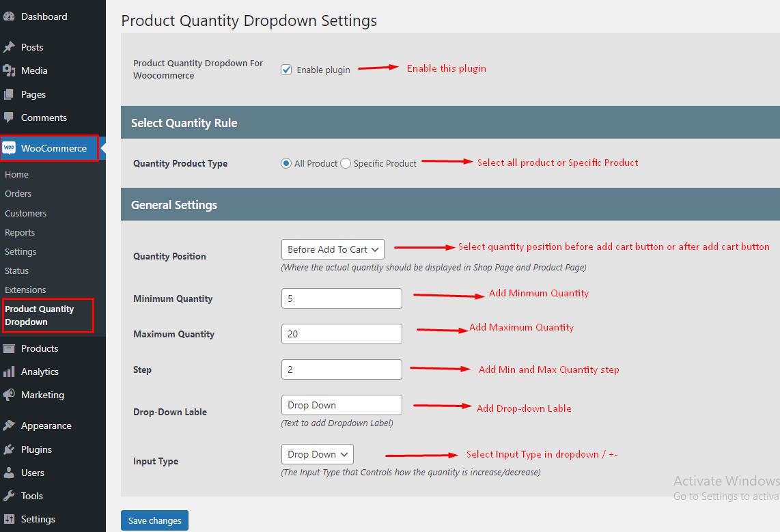Open Products menu item
The height and width of the screenshot is (532, 780).
[53, 348]
